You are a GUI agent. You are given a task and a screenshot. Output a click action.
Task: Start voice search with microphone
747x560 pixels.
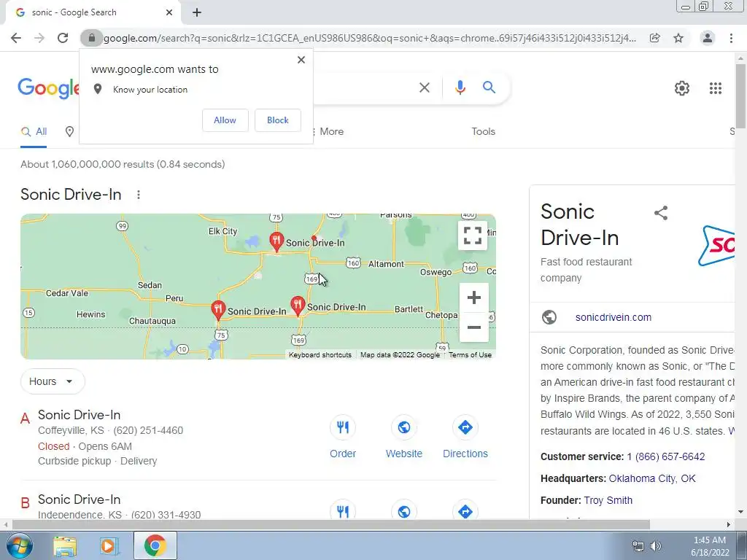click(460, 87)
